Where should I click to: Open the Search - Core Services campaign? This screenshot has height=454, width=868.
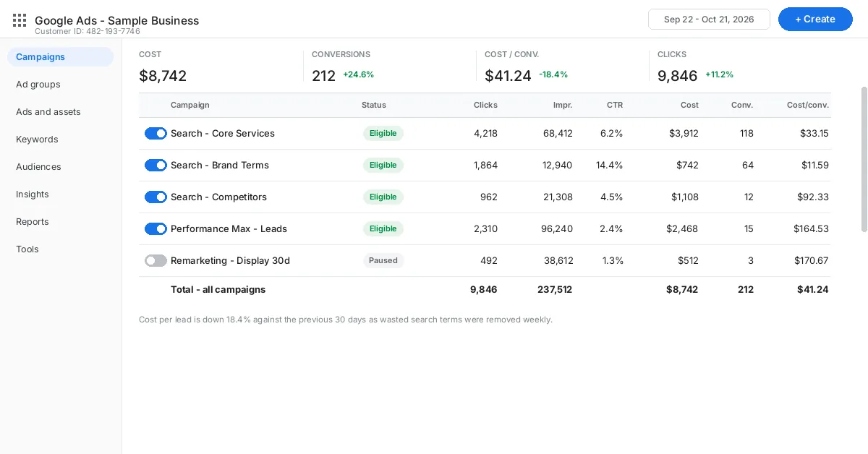pyautogui.click(x=223, y=133)
